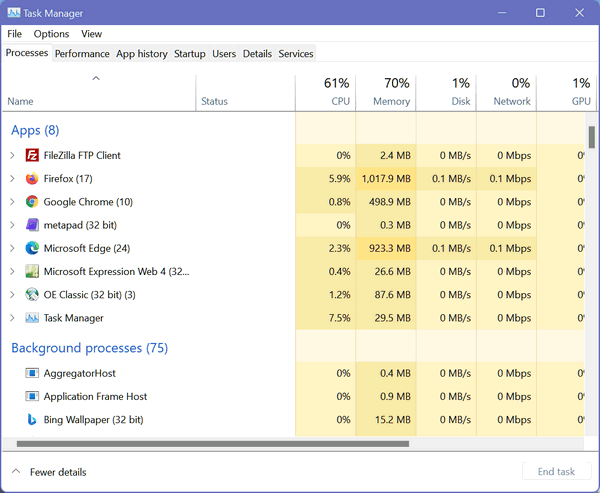This screenshot has width=600, height=493.
Task: Expand Microsoft Expression Web 4 row
Action: point(12,271)
